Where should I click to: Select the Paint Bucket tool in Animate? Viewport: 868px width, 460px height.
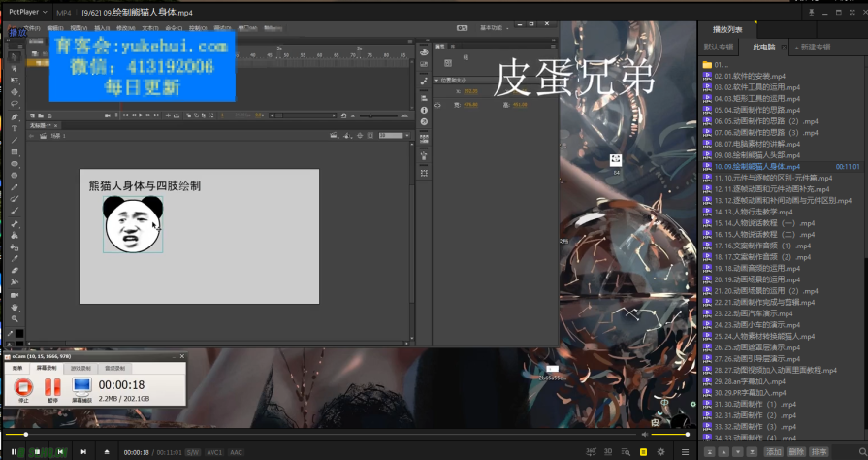point(15,235)
